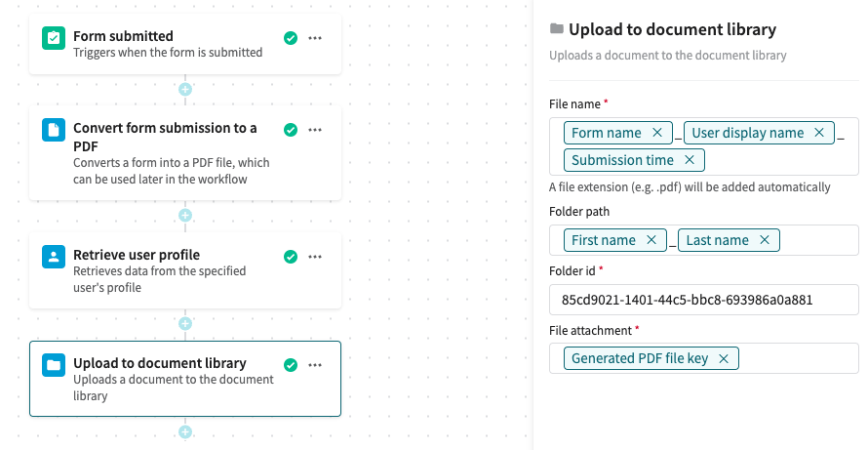Screen dimensions: 868x450
Task: Click the Upload to document library folder icon
Action: click(x=53, y=365)
